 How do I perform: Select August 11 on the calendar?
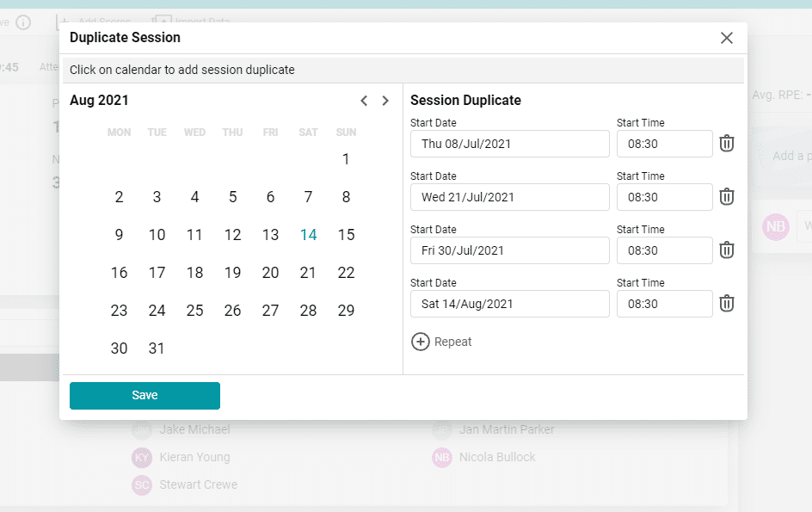click(x=194, y=235)
